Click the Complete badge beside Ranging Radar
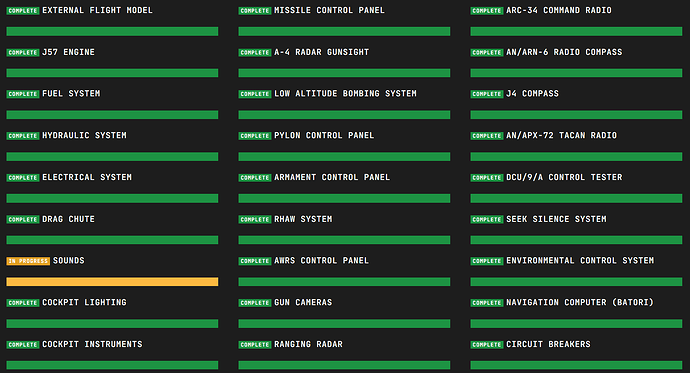The width and height of the screenshot is (690, 373). click(255, 344)
